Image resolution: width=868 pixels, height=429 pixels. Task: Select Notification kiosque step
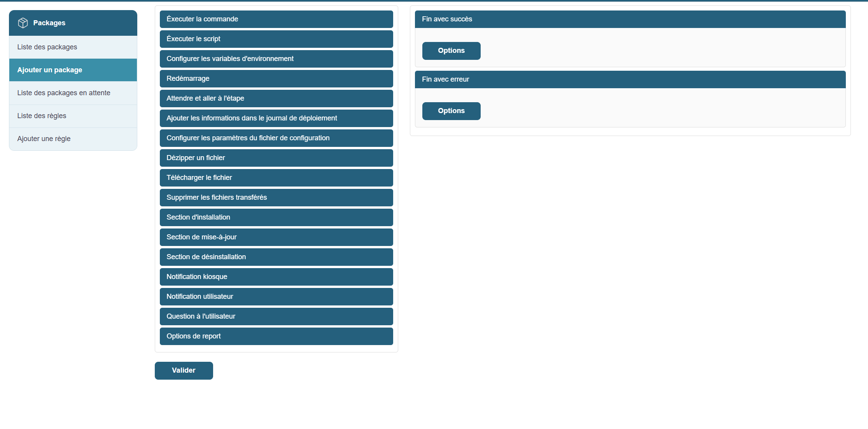tap(276, 277)
